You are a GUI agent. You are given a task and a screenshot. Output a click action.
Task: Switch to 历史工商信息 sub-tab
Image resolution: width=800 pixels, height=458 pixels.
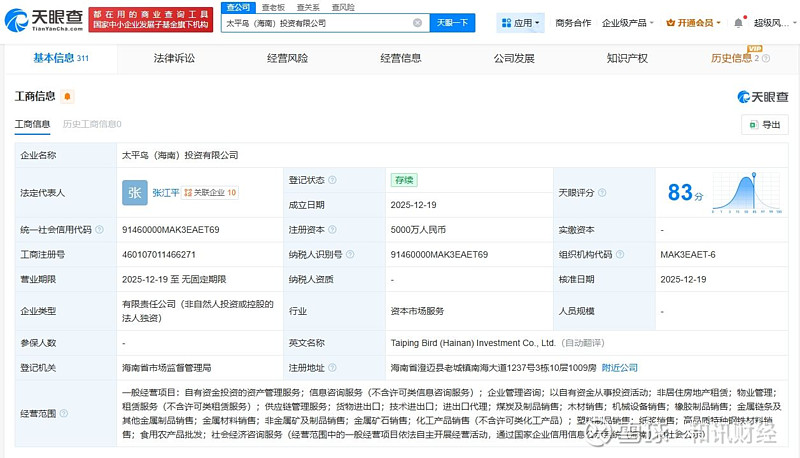pos(91,124)
